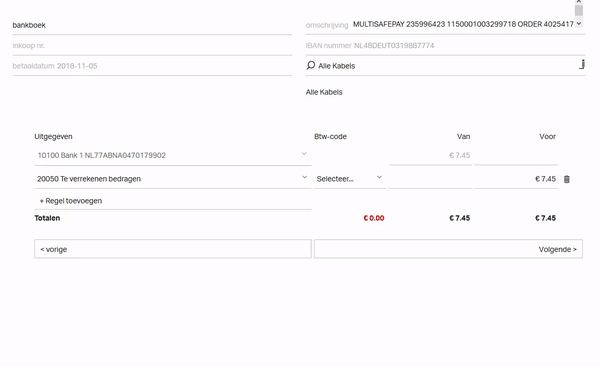The image size is (600, 368).
Task: Click the Voor amount € 7.45 in second row
Action: [516, 179]
